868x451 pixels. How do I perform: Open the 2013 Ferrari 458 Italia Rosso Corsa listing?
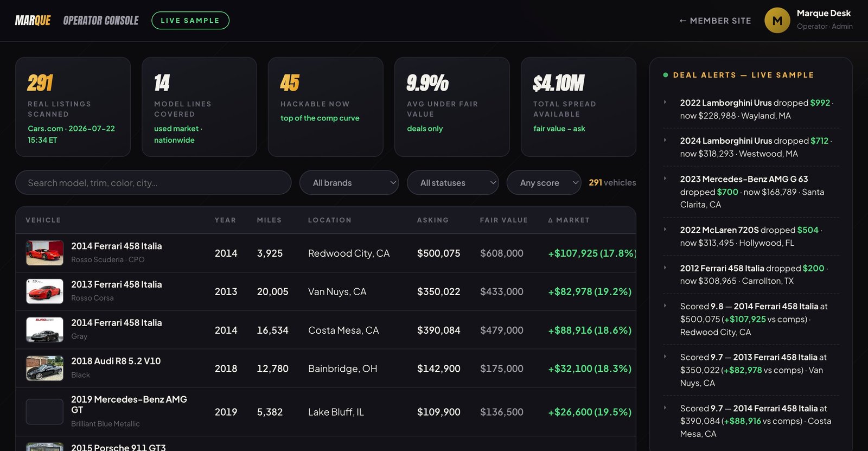(x=117, y=284)
